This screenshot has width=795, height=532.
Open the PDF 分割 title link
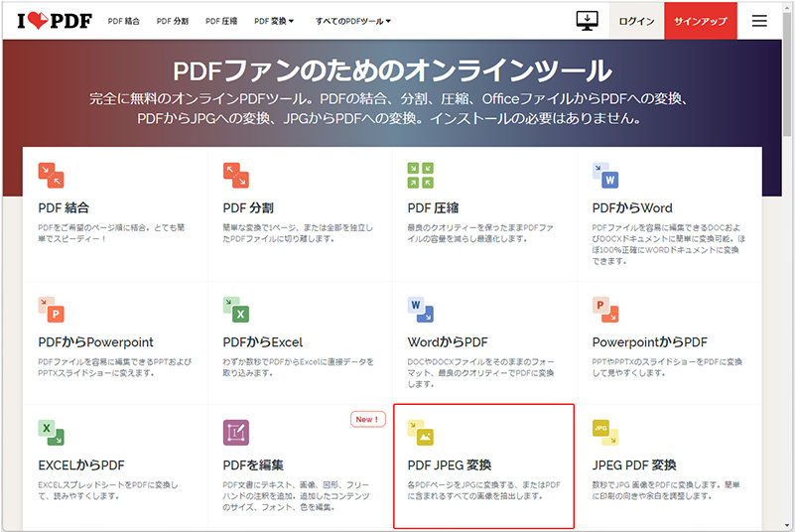(248, 207)
